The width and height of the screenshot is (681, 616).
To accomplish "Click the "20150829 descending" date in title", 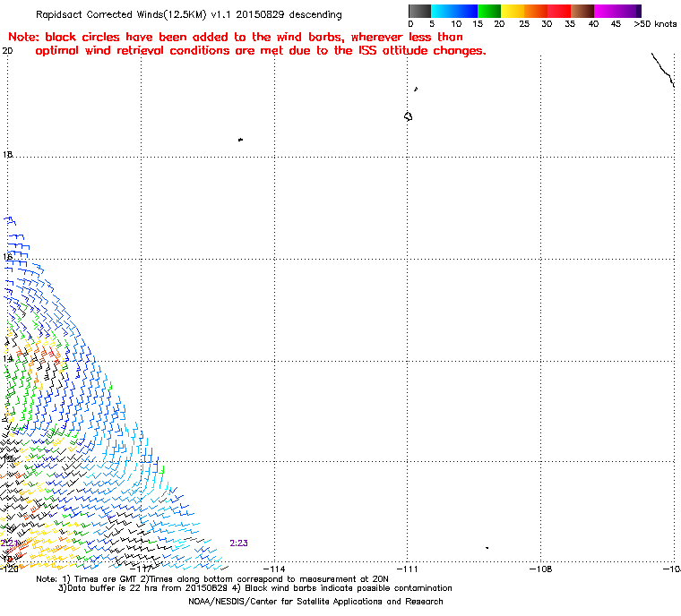I will pyautogui.click(x=289, y=14).
